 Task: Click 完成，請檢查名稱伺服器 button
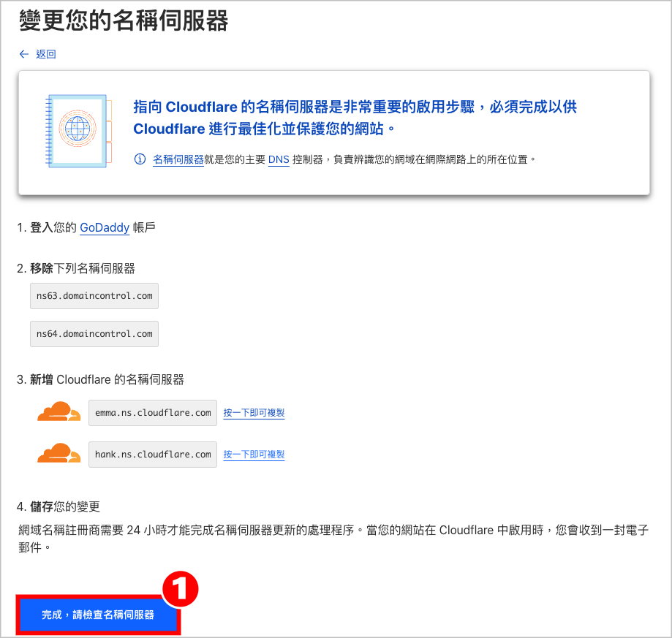click(x=98, y=615)
